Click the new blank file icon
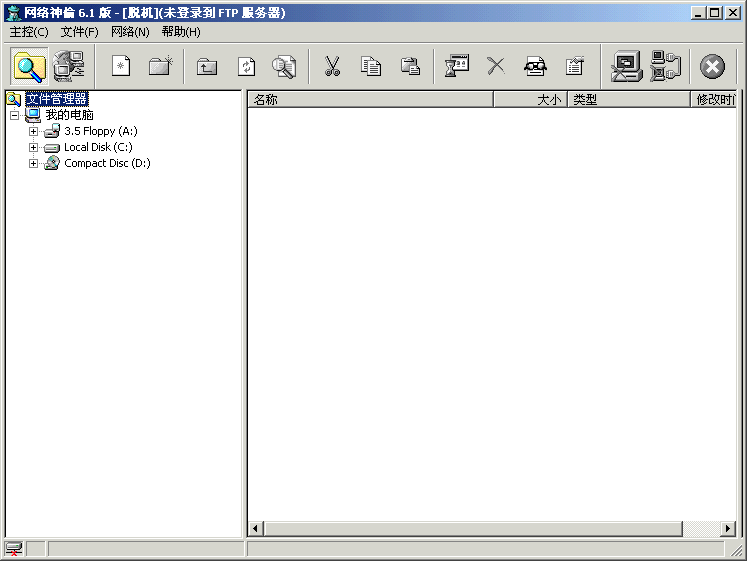 pos(121,67)
